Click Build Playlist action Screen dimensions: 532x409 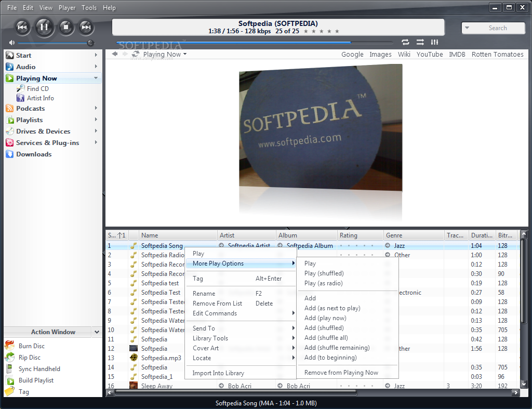(36, 380)
